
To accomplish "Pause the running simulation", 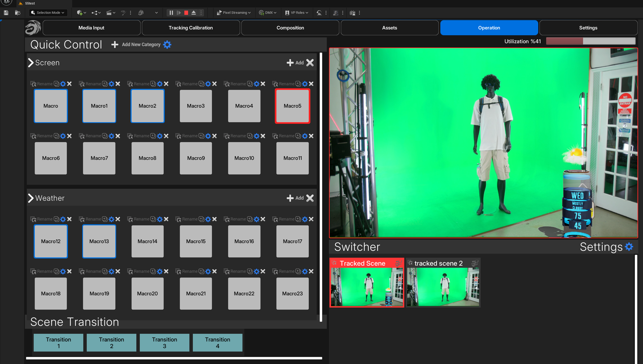I will point(171,12).
